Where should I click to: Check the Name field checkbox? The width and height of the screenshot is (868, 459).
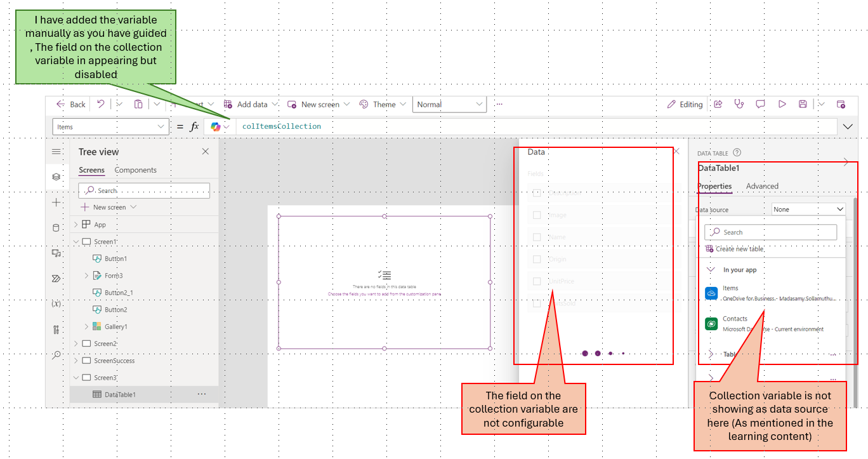[x=536, y=237]
